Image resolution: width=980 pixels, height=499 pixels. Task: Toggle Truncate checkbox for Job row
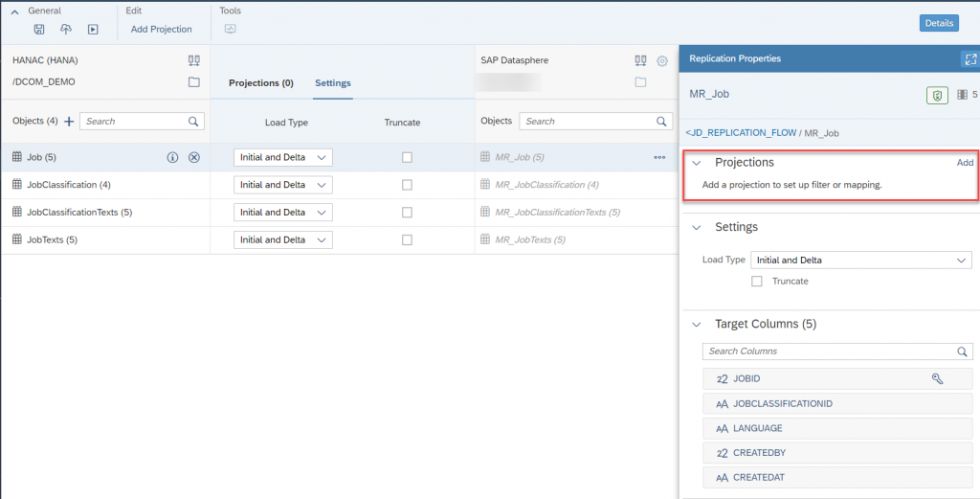407,158
